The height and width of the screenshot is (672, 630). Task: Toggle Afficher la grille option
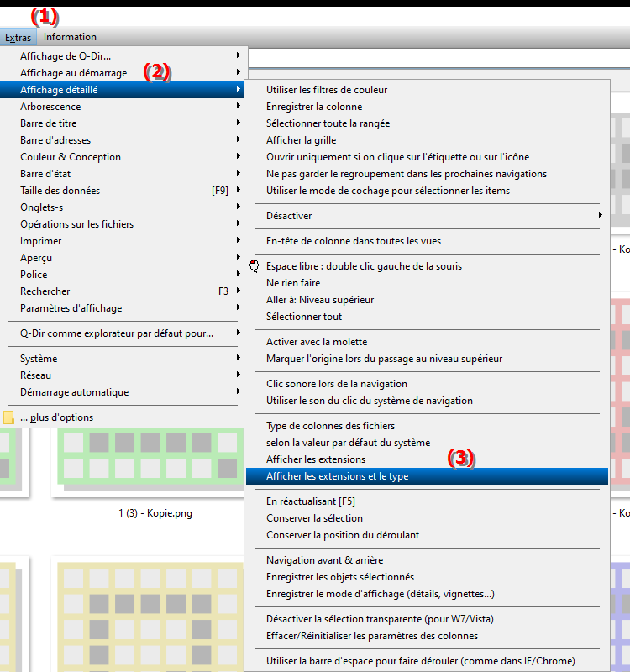coord(427,140)
